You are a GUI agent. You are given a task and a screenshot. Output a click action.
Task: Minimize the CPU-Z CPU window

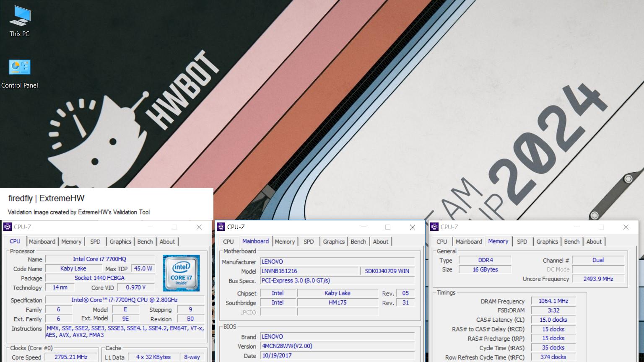click(x=150, y=227)
